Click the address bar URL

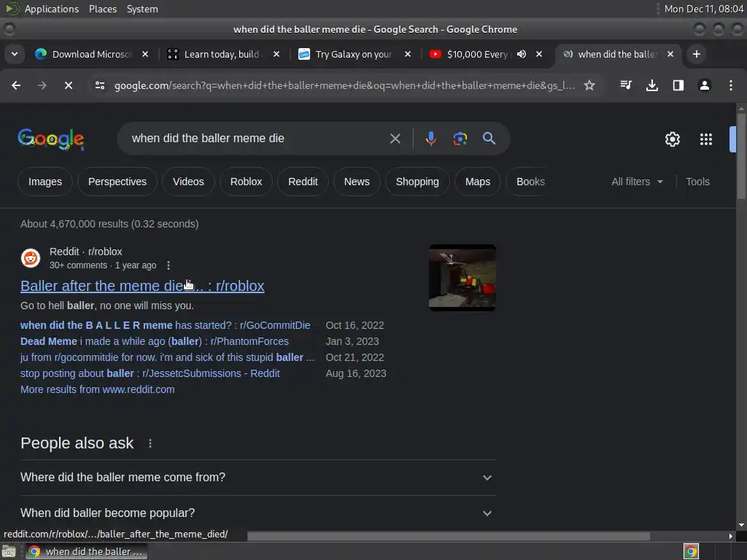coord(344,85)
